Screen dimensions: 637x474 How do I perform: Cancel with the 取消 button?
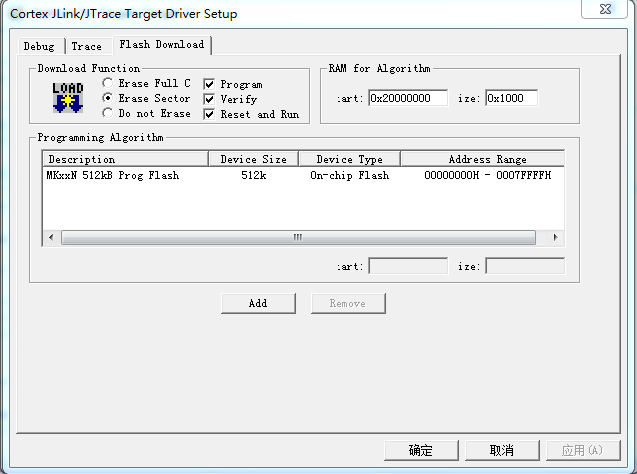pos(502,450)
